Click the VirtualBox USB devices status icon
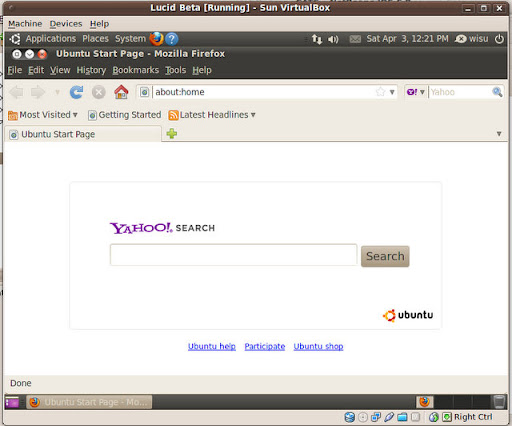 click(x=389, y=417)
